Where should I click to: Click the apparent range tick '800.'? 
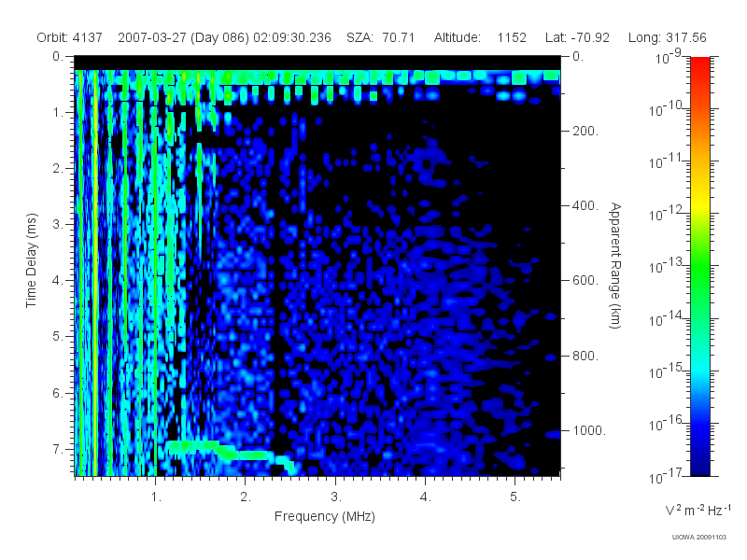[585, 356]
